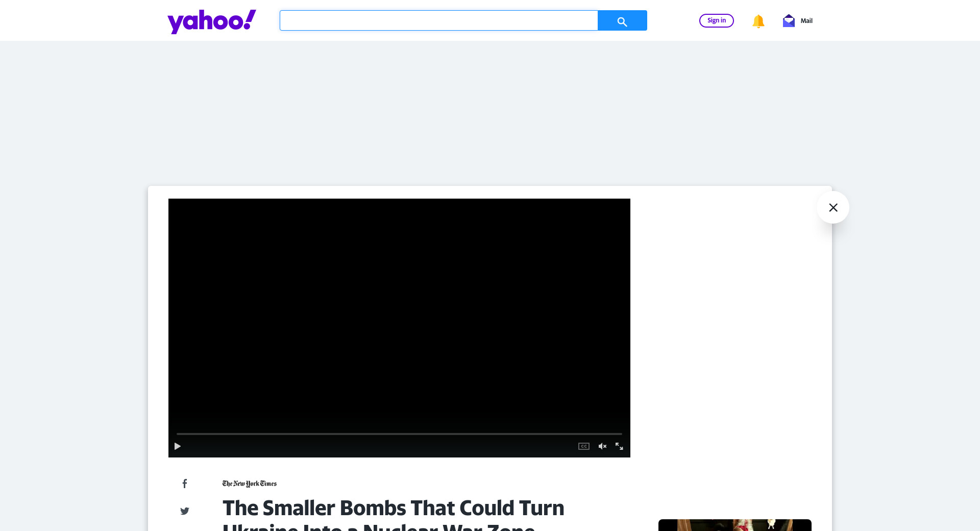This screenshot has height=531, width=980.
Task: Toggle closed captions on the video
Action: click(584, 446)
